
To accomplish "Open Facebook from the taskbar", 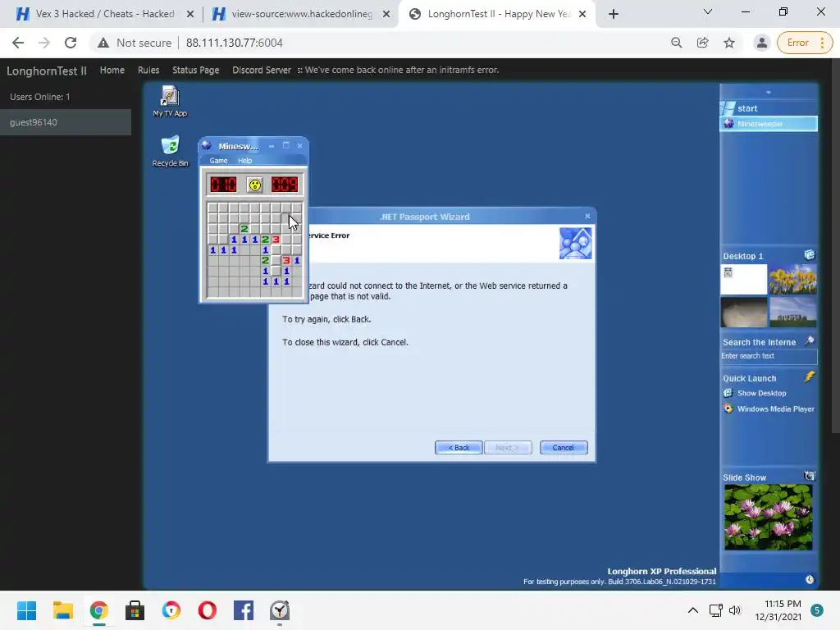I will 243,610.
